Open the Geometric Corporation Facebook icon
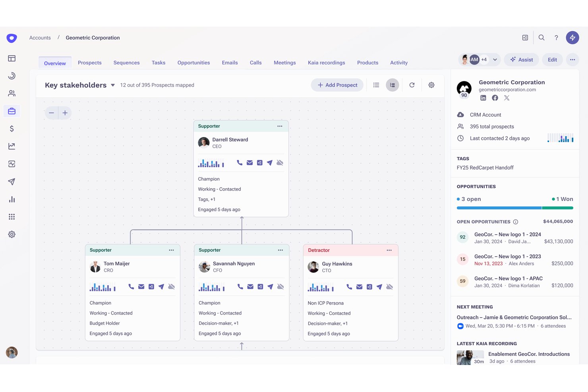Image resolution: width=588 pixels, height=392 pixels. coord(495,98)
